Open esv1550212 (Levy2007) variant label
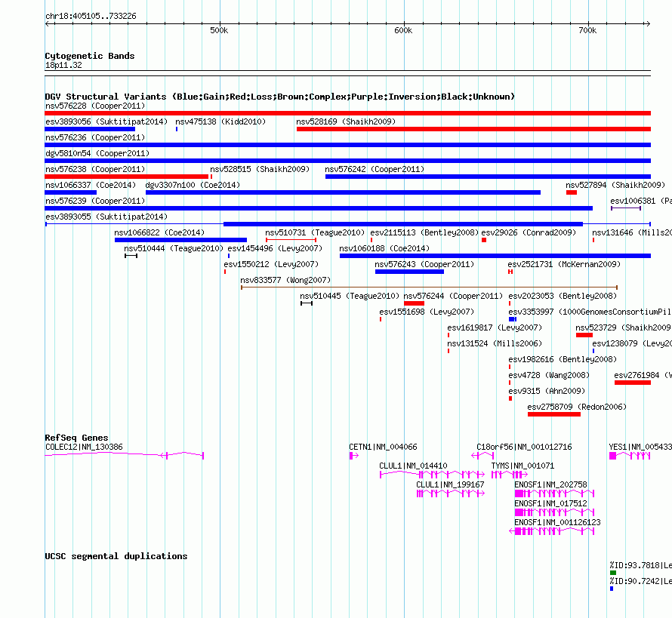 tap(271, 264)
